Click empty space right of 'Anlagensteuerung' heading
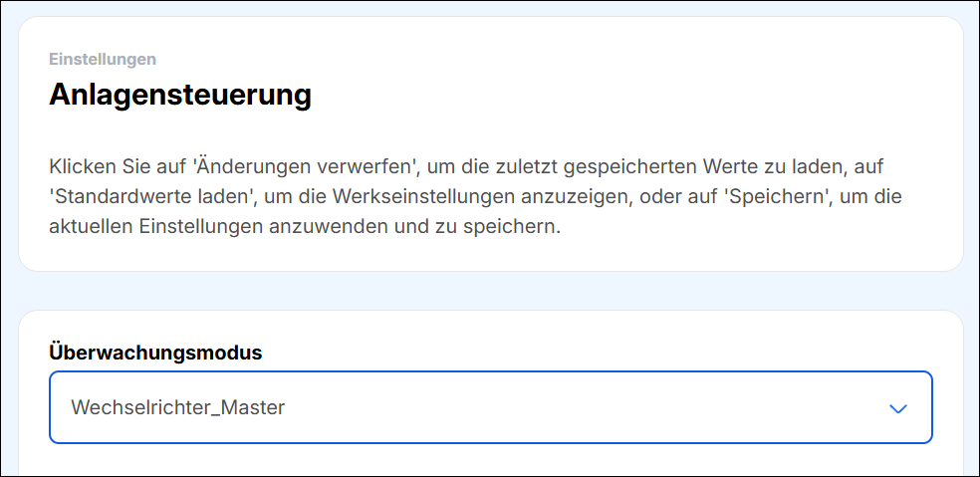This screenshot has height=477, width=980. [617, 96]
